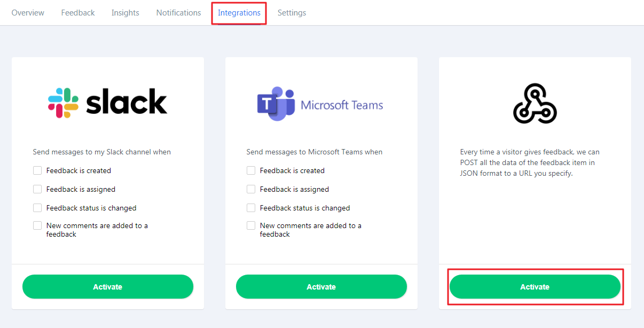Activate the Slack integration
Screen dimensions: 644x328
click(x=108, y=287)
